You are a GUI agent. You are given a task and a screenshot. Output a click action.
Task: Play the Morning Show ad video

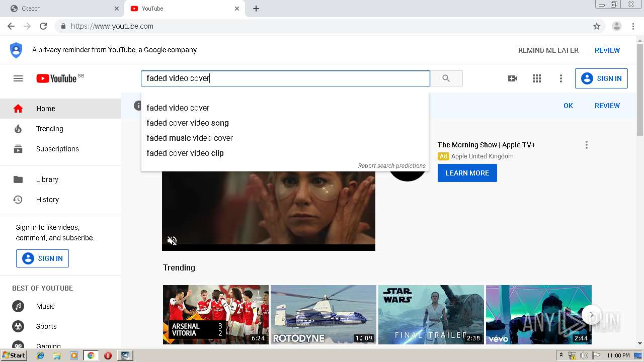269,211
